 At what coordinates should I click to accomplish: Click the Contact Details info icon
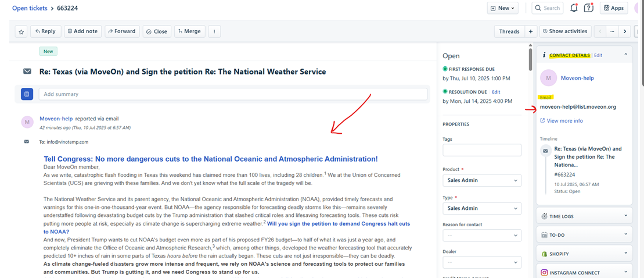[544, 55]
